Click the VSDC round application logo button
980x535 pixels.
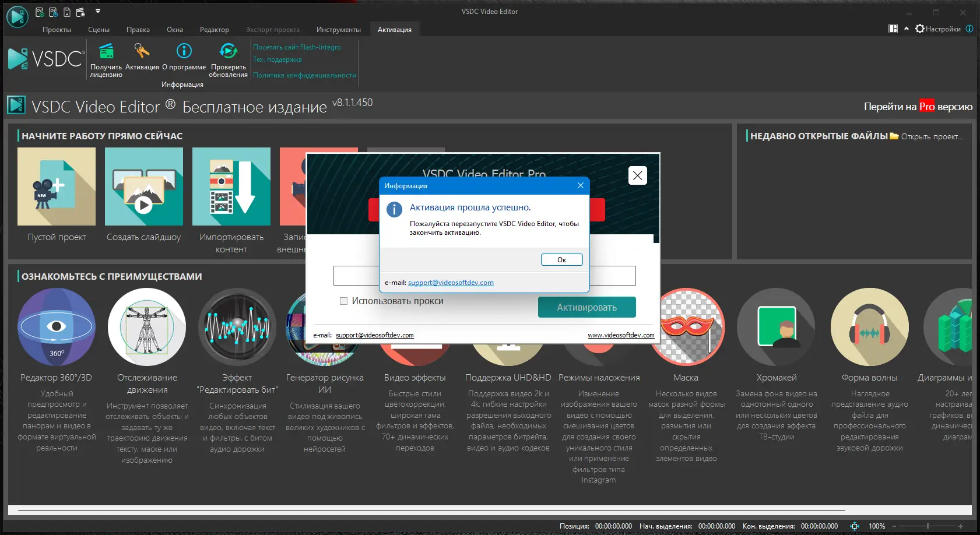[x=17, y=17]
